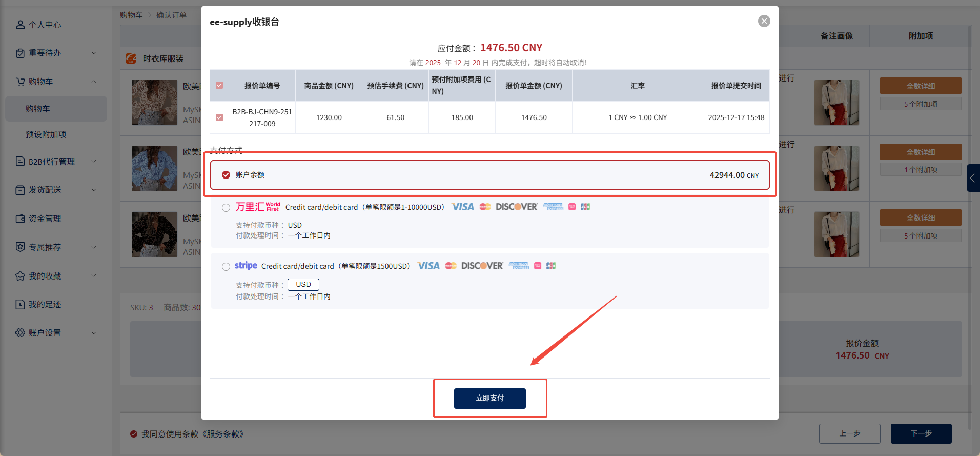Open 购物车 submenu item in sidebar

[56, 109]
